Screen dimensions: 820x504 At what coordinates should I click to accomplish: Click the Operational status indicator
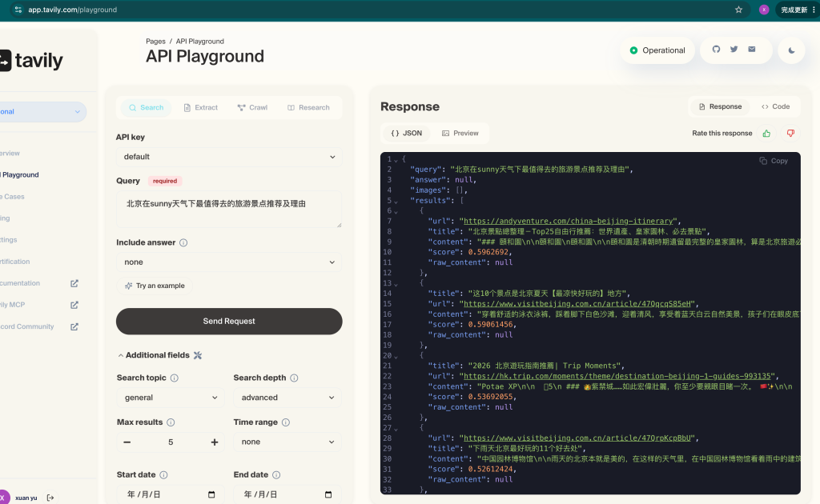[x=657, y=50]
